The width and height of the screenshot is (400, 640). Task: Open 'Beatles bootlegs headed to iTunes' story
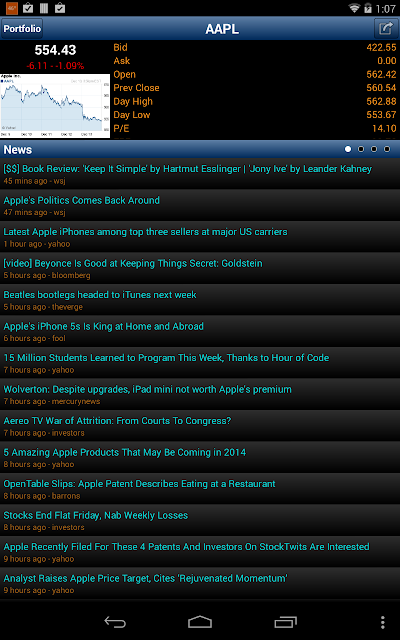200,300
